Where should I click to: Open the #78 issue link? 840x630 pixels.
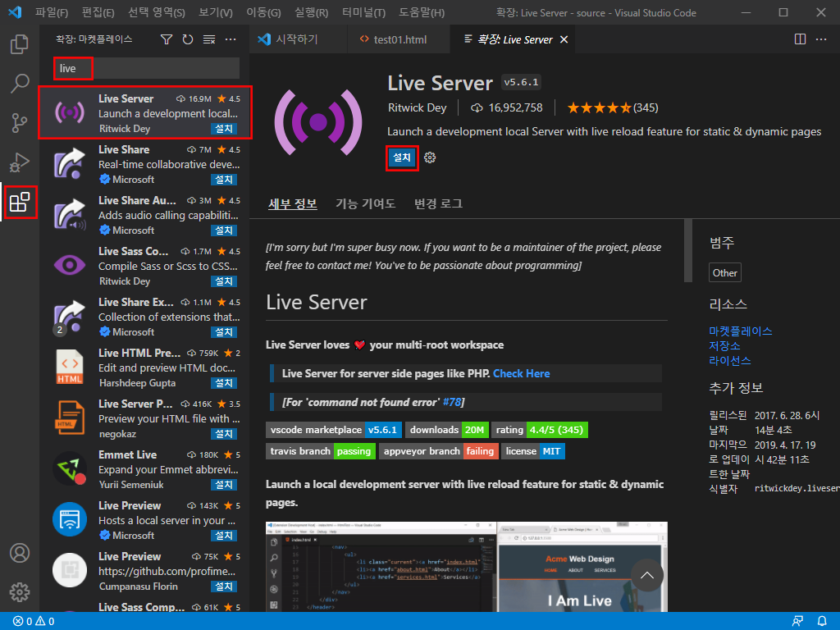tap(452, 402)
